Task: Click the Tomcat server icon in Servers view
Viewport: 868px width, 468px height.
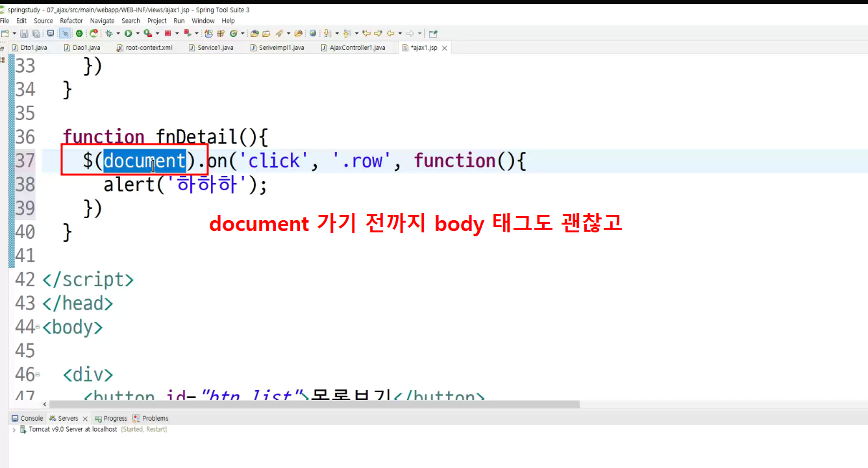Action: coord(24,429)
